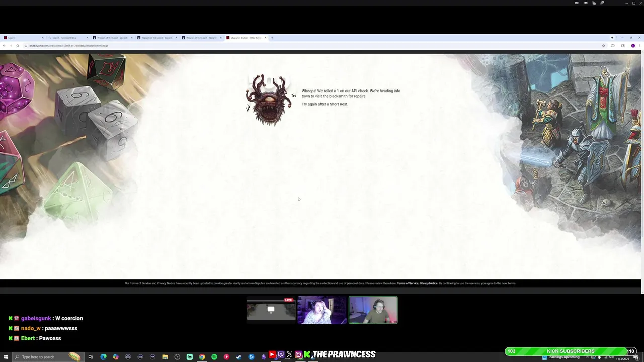Click nado_w's chat message
This screenshot has width=644, height=362.
43,328
